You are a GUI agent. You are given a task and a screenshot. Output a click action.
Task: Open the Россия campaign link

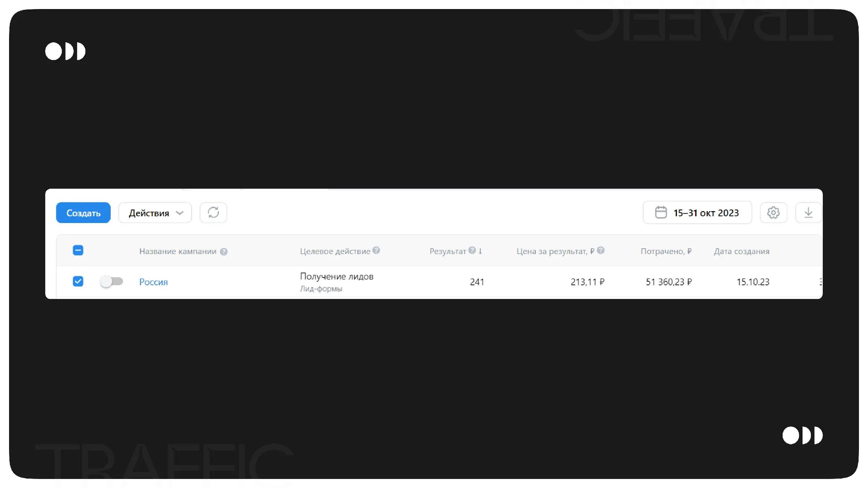[x=153, y=282]
